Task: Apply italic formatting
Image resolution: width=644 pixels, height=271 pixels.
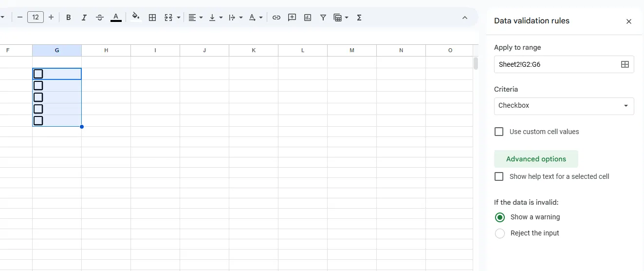Action: [x=84, y=18]
